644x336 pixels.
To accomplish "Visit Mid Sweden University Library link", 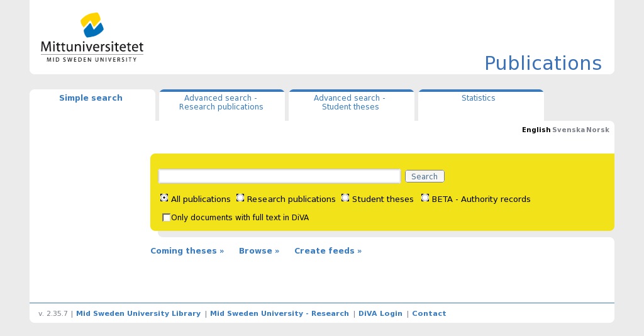I will click(x=138, y=313).
